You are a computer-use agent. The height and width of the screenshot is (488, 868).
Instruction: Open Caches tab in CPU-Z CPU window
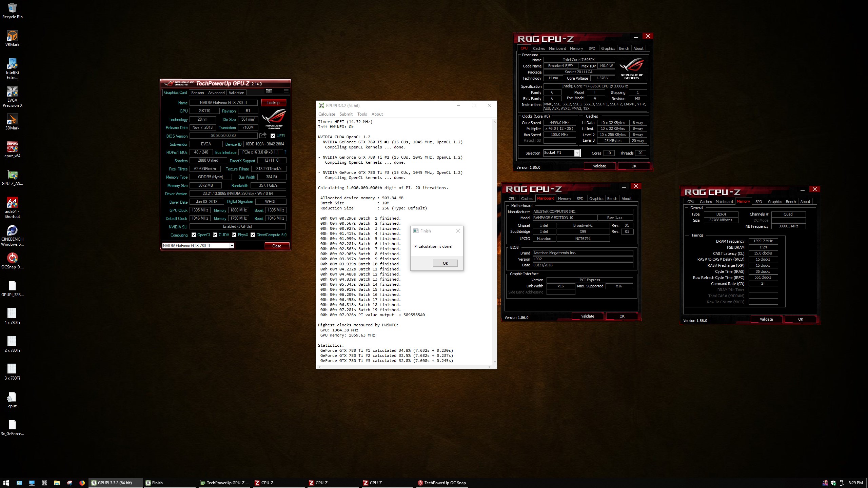pos(539,48)
